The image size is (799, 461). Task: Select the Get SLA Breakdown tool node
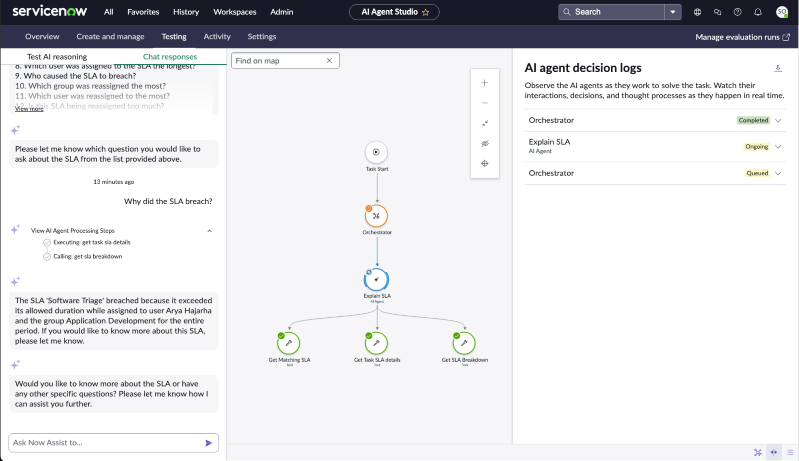point(464,343)
